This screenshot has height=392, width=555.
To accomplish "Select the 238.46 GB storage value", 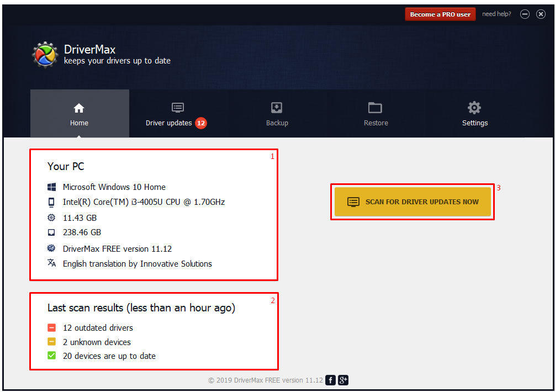I will click(82, 232).
